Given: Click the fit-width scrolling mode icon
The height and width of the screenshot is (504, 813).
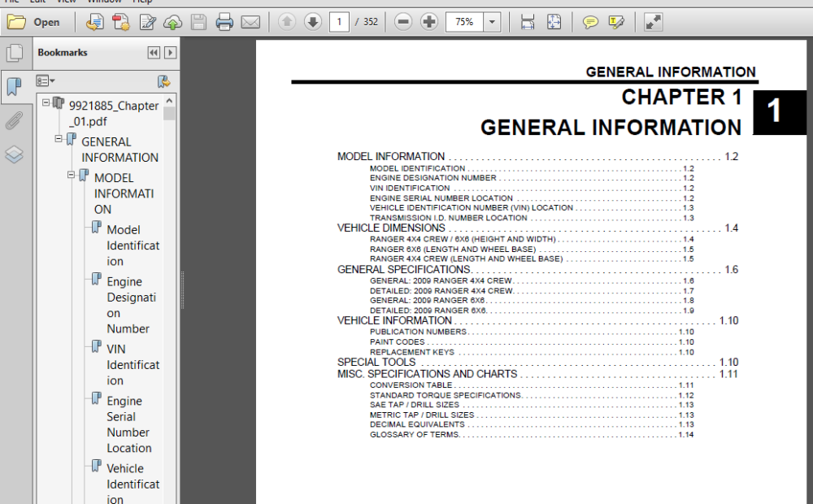Looking at the screenshot, I should 528,22.
